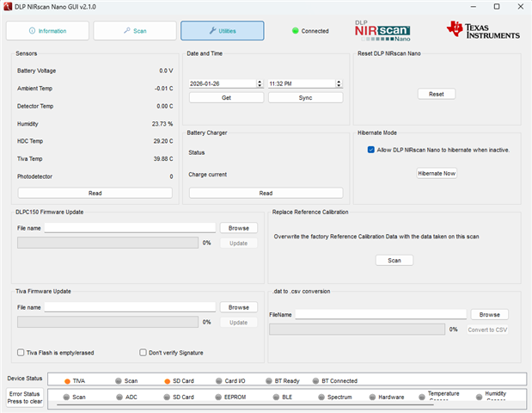The width and height of the screenshot is (532, 413).
Task: Read the Battery Charger status
Action: pyautogui.click(x=266, y=193)
